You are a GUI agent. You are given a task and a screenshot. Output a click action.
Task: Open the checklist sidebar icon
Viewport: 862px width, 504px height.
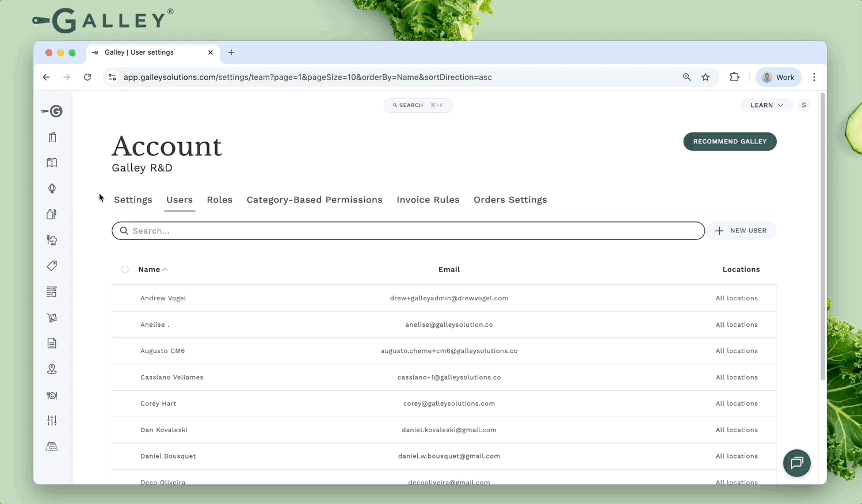point(52,292)
